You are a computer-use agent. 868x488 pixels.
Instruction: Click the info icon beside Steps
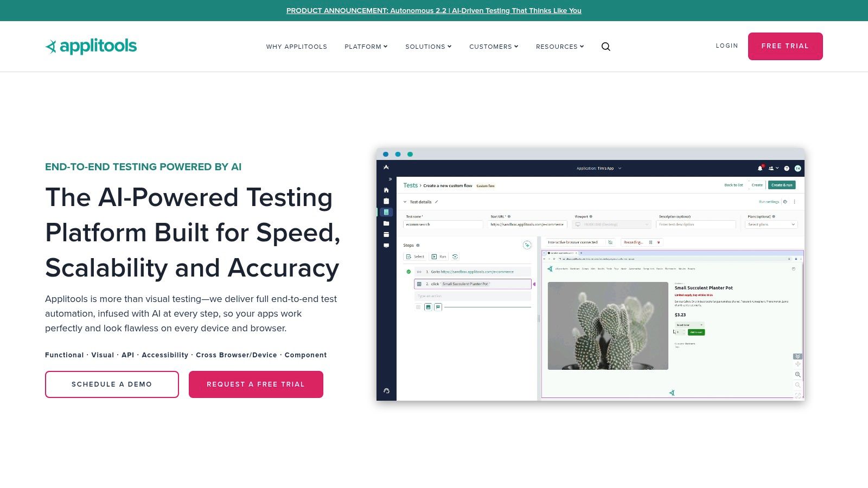click(x=418, y=245)
